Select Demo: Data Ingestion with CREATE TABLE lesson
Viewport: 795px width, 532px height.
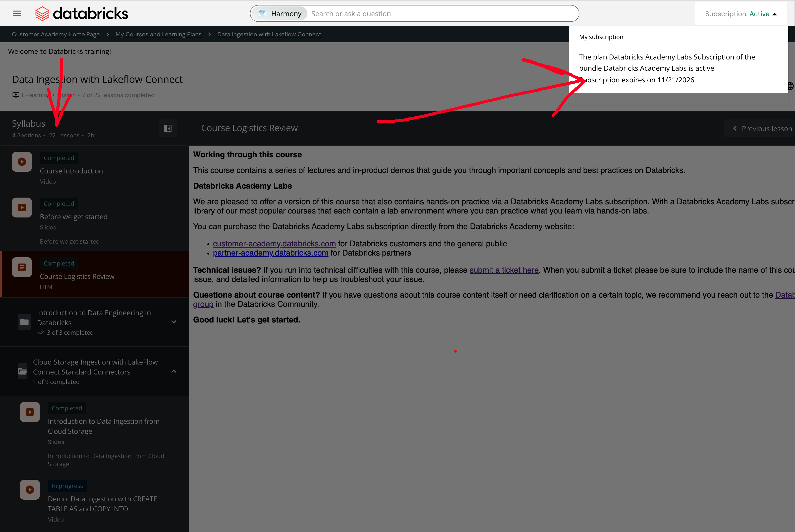coord(102,504)
